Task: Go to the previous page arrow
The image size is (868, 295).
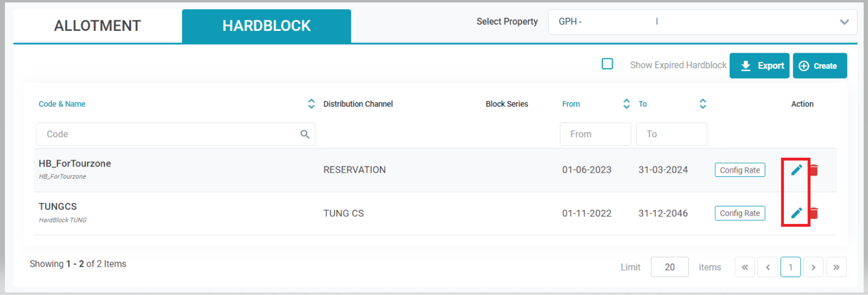Action: [767, 267]
